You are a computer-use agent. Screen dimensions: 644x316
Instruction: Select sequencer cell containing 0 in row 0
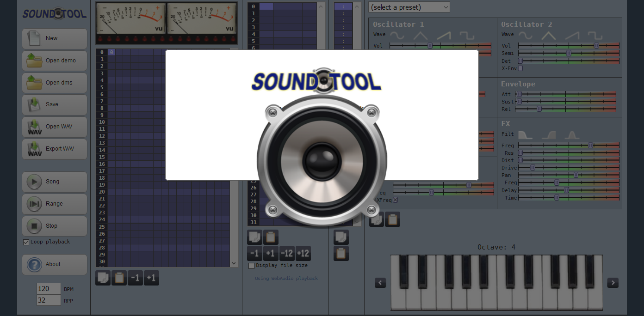pyautogui.click(x=111, y=52)
